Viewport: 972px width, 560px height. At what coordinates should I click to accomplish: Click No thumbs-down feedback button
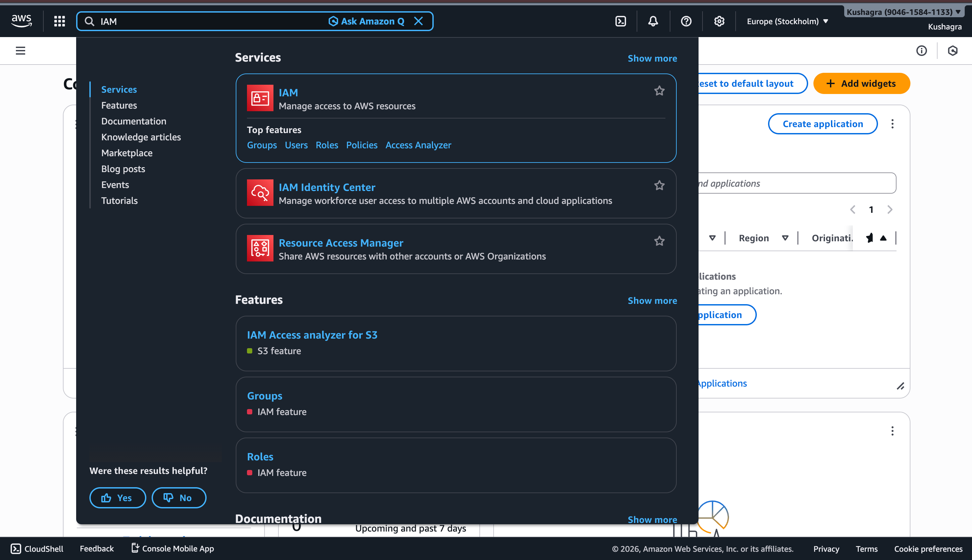179,498
